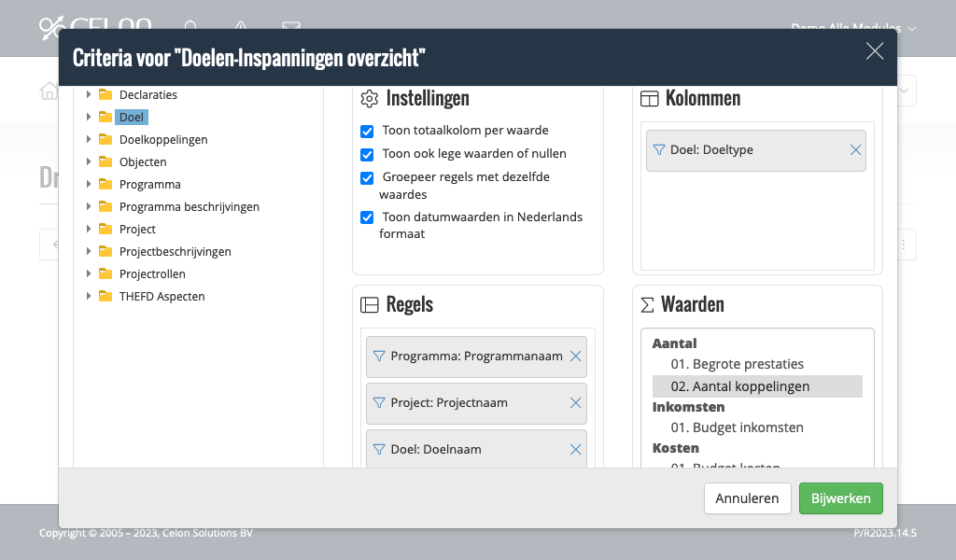Click the table icon beside Kolommen heading

(x=649, y=98)
